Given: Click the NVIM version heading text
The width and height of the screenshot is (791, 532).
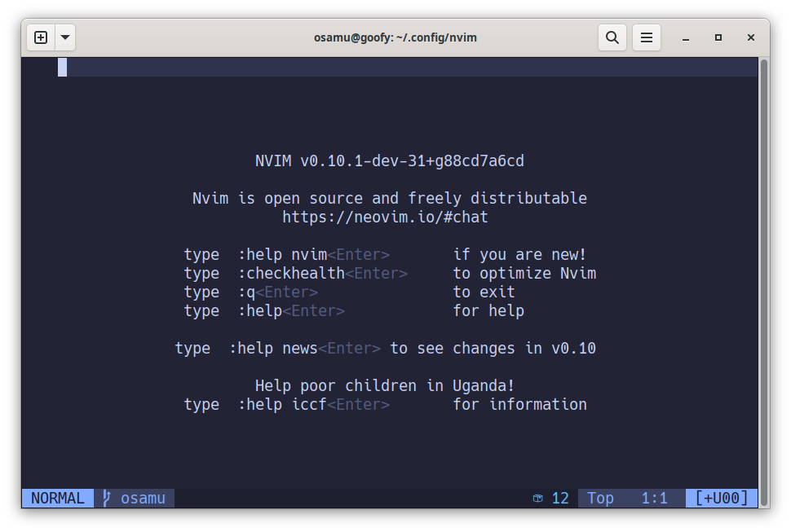Looking at the screenshot, I should (x=389, y=161).
